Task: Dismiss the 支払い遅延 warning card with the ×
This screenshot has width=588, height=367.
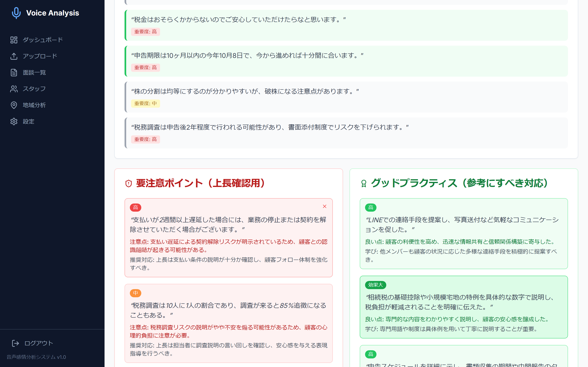Action: (x=325, y=206)
